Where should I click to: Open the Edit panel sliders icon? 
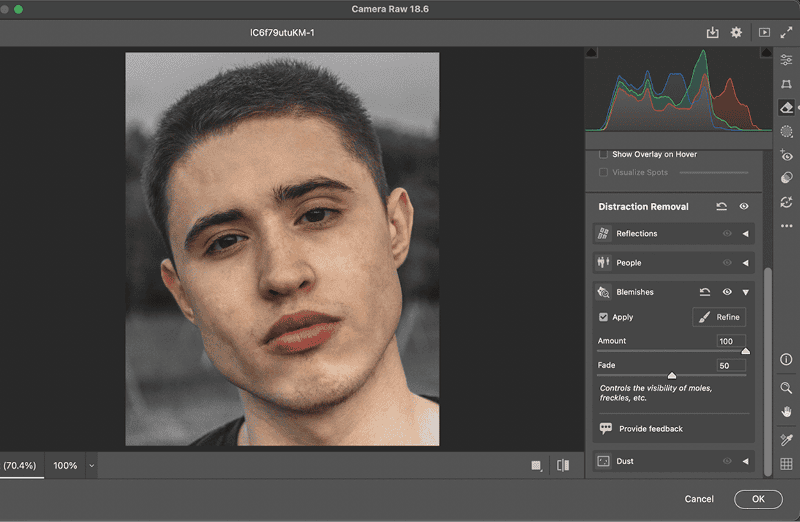(786, 60)
